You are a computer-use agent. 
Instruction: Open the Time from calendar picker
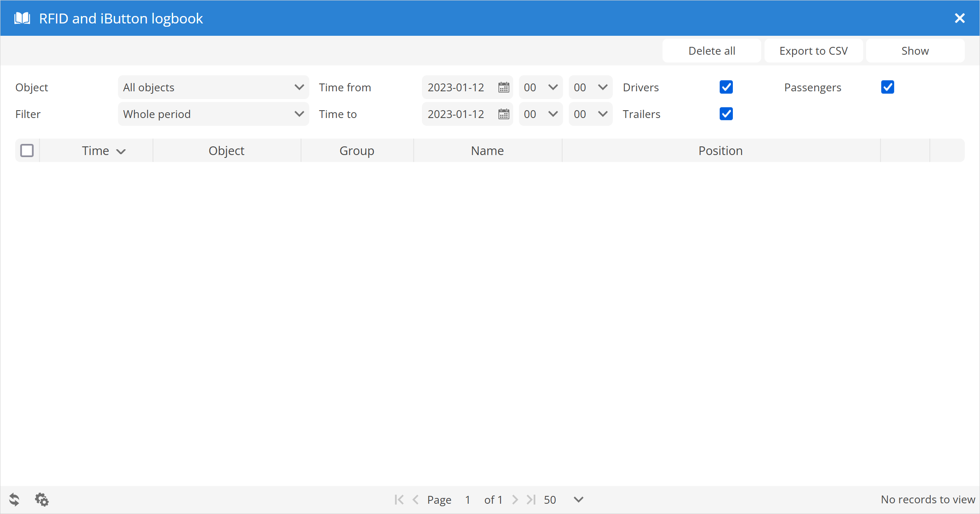(x=504, y=87)
